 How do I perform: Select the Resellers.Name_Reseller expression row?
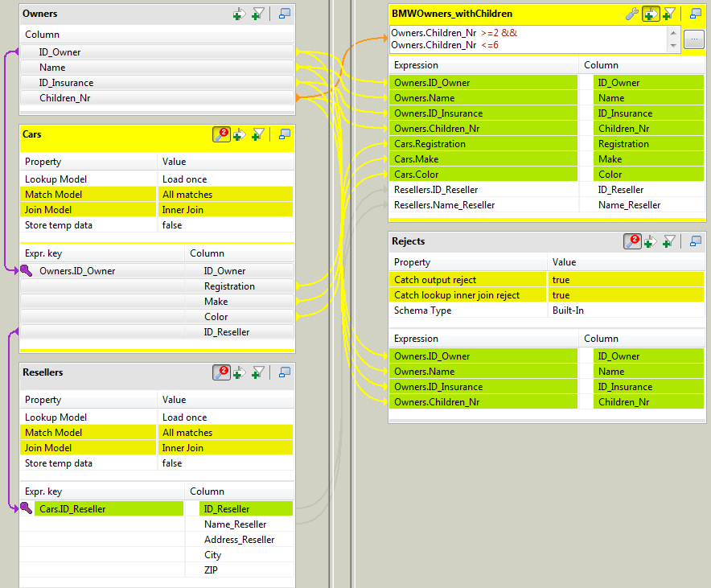click(x=483, y=205)
